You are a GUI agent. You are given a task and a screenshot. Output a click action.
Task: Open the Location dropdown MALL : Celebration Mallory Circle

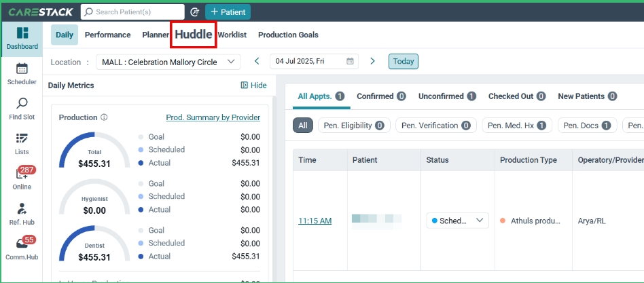click(168, 62)
